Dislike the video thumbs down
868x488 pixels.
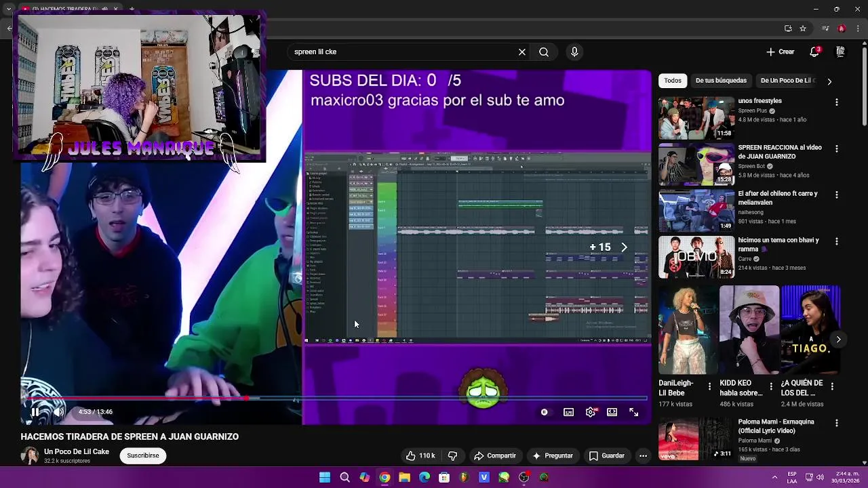coord(452,455)
